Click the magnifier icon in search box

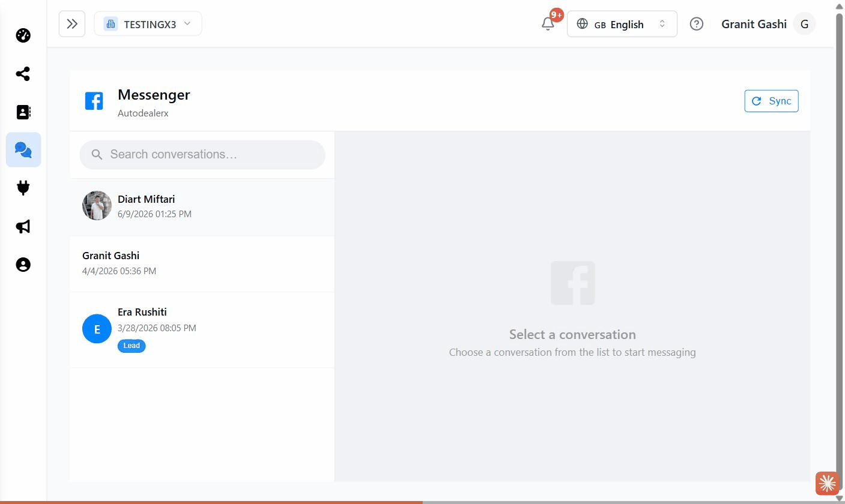97,155
